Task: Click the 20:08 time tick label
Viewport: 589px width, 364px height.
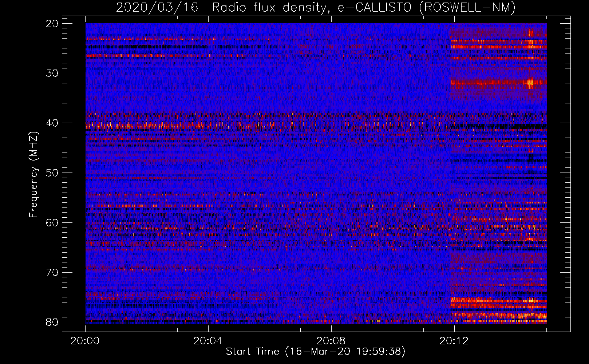Action: [x=331, y=341]
